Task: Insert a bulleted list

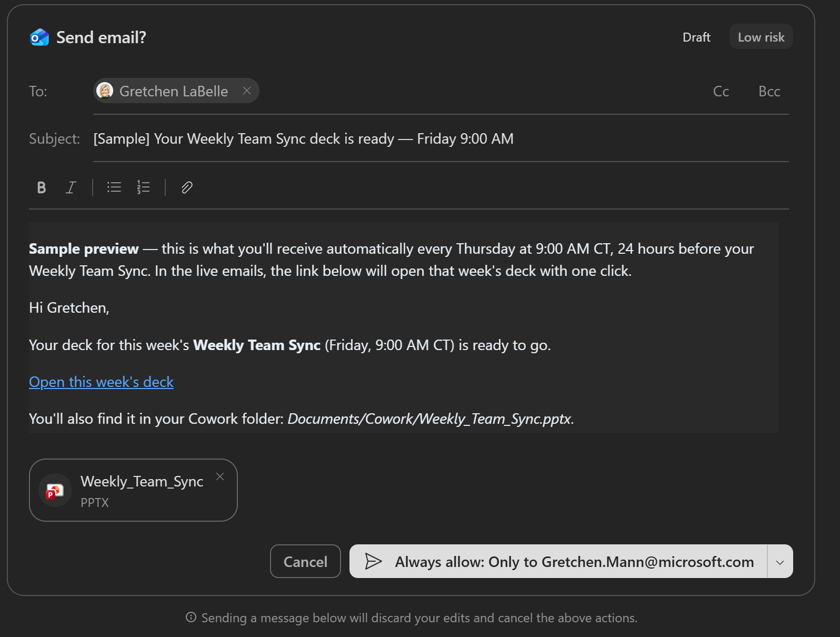Action: pyautogui.click(x=114, y=187)
